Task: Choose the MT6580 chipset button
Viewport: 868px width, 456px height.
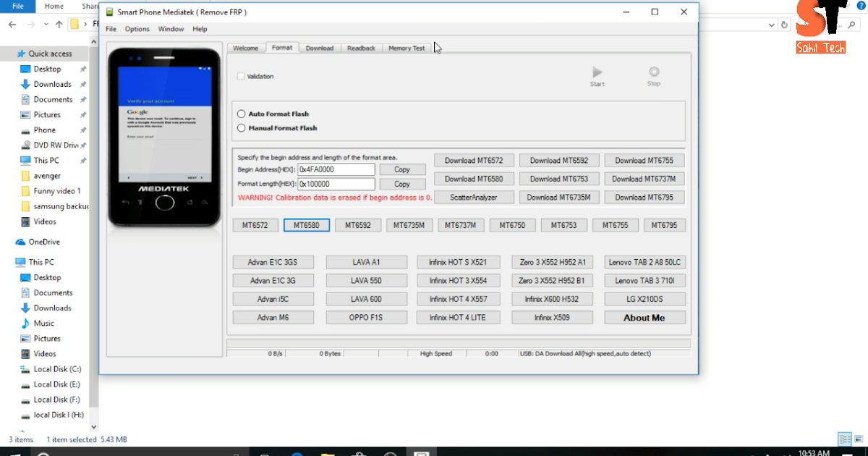Action: click(x=307, y=225)
